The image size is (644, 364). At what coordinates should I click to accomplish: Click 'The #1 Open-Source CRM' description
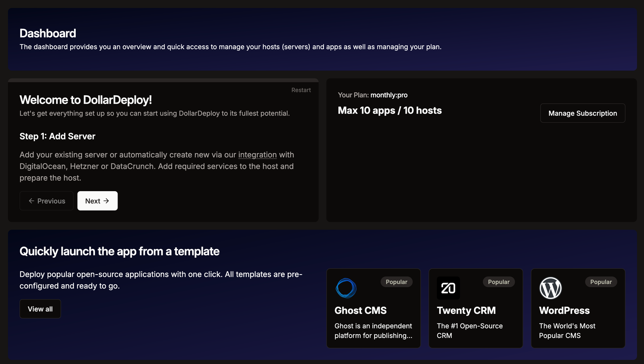click(x=469, y=331)
